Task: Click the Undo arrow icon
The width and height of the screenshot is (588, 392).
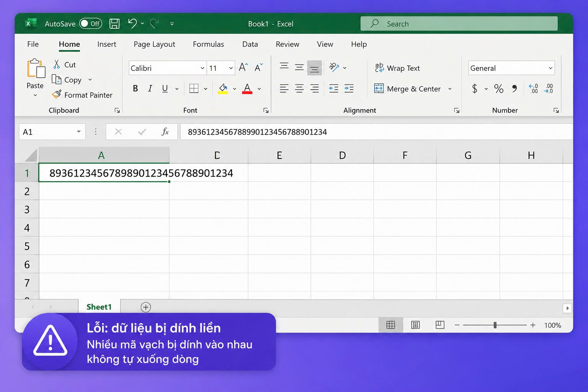Action: [x=132, y=23]
